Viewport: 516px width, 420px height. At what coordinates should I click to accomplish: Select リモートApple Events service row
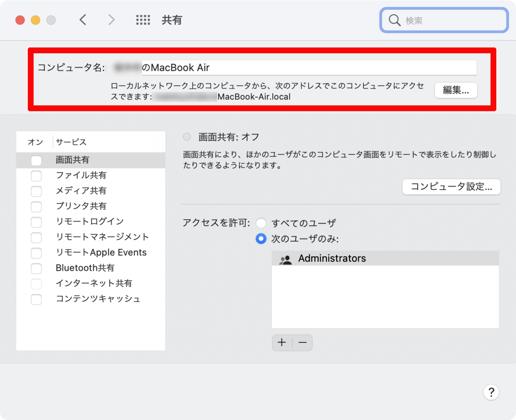pyautogui.click(x=91, y=253)
